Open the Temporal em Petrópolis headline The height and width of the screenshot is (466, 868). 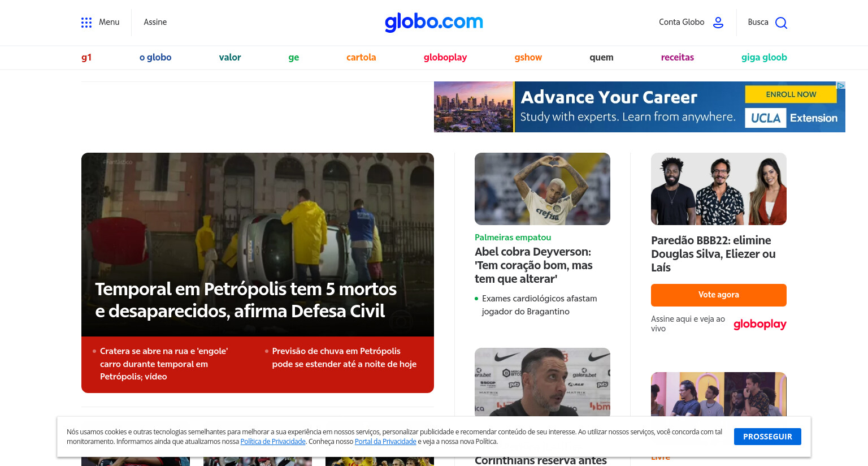[x=246, y=300]
